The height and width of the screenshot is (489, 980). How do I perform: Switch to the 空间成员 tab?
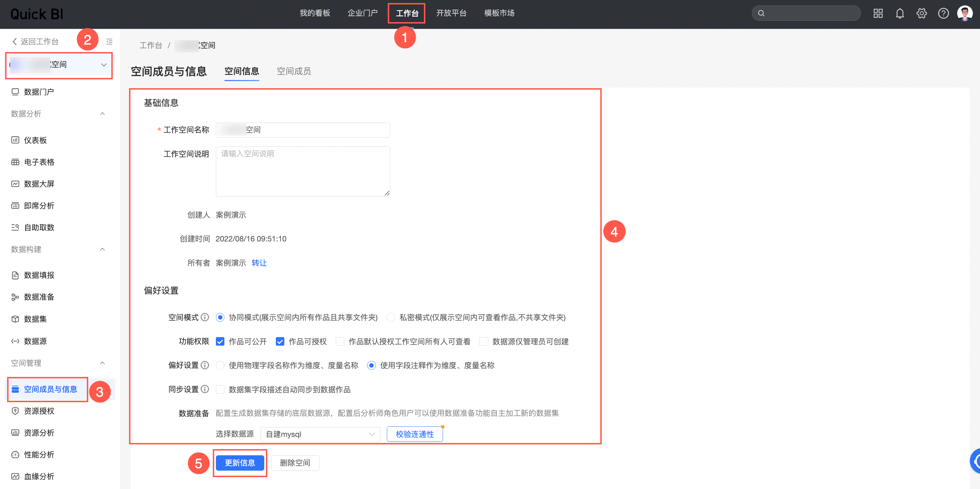(294, 71)
